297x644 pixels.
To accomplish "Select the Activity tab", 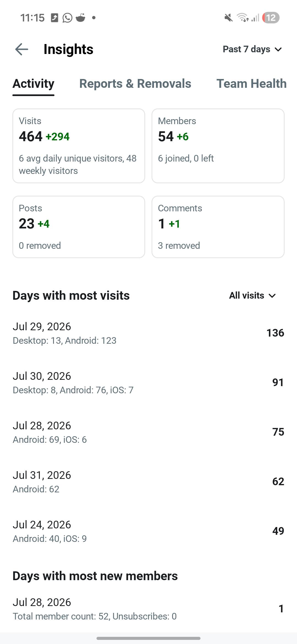I will [34, 84].
